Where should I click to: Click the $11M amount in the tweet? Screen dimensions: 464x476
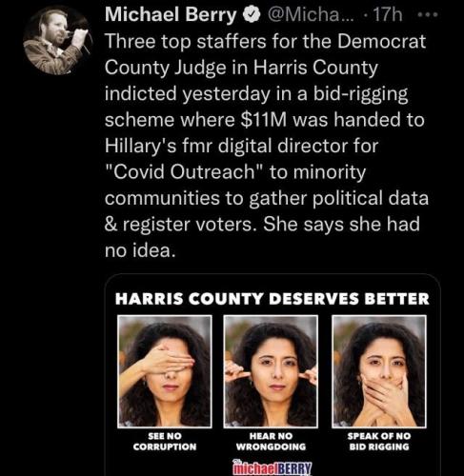264,120
